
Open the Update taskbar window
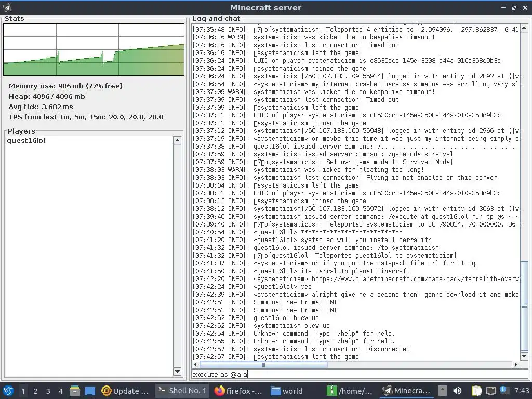click(126, 391)
